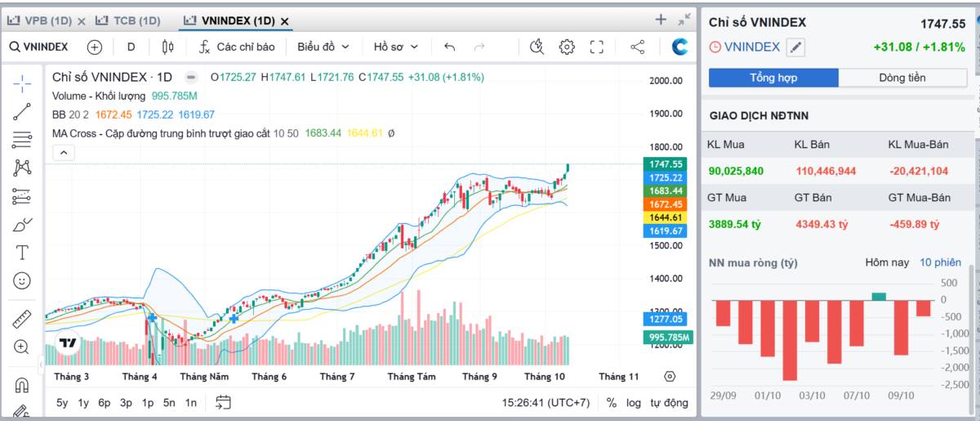The height and width of the screenshot is (421, 980).
Task: Open chart settings gear
Action: (567, 47)
